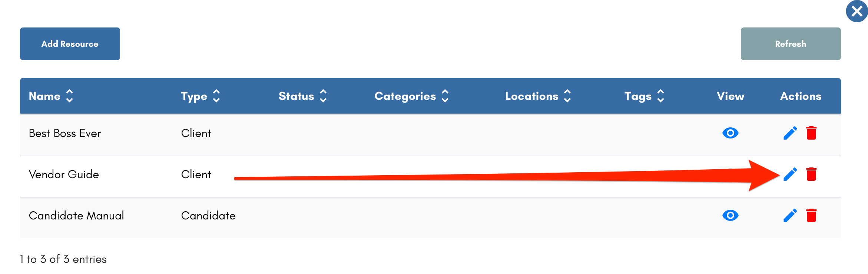
Task: Sort the table by Categories
Action: point(412,96)
